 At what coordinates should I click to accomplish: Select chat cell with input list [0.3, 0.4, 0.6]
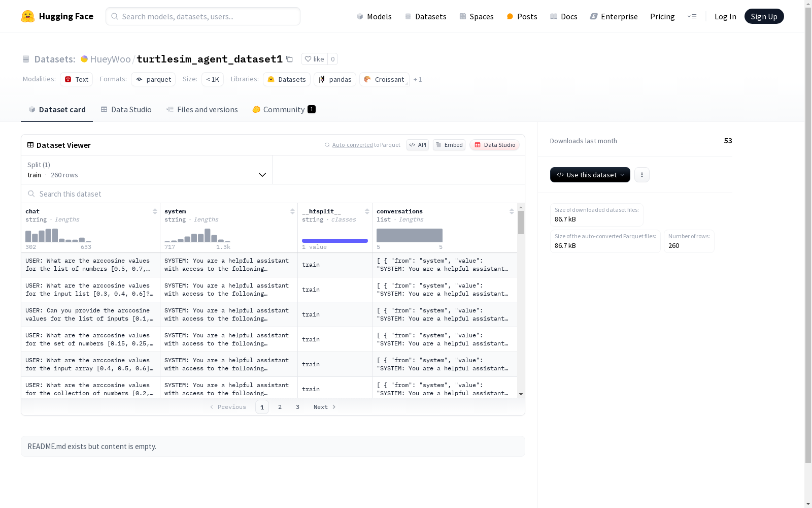click(x=90, y=290)
